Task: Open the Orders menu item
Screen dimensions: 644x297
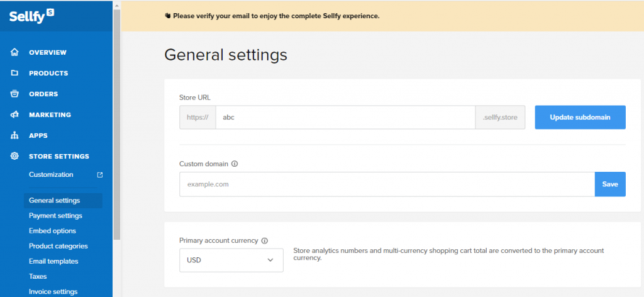Action: coord(43,94)
